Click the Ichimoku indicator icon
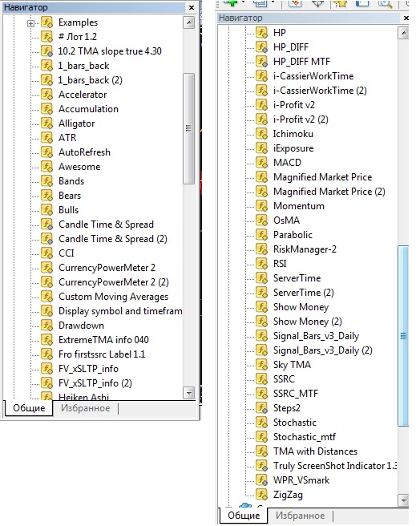Screen dimensions: 420x526 [x=261, y=134]
